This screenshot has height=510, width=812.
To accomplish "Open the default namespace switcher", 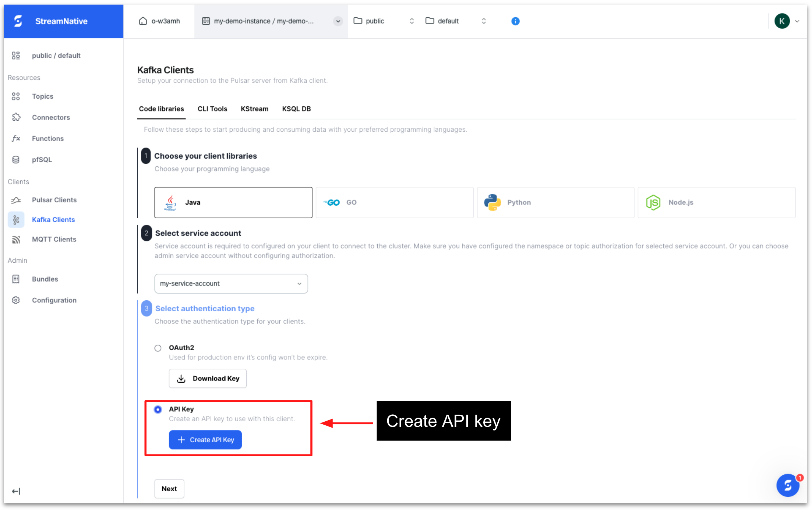I will click(484, 21).
